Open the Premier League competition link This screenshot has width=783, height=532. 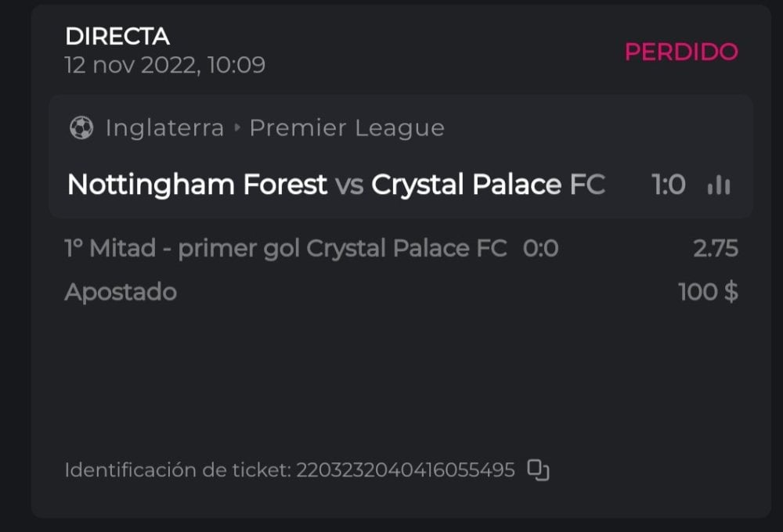click(x=347, y=128)
